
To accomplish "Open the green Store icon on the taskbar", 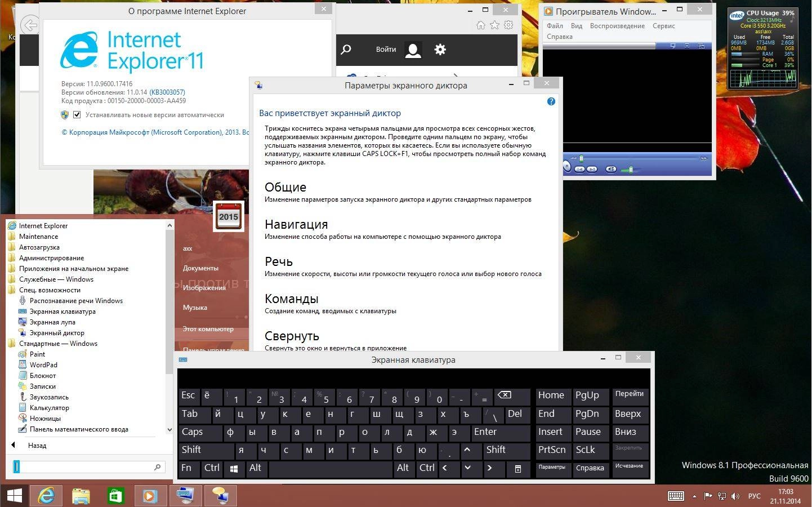I will click(x=115, y=496).
